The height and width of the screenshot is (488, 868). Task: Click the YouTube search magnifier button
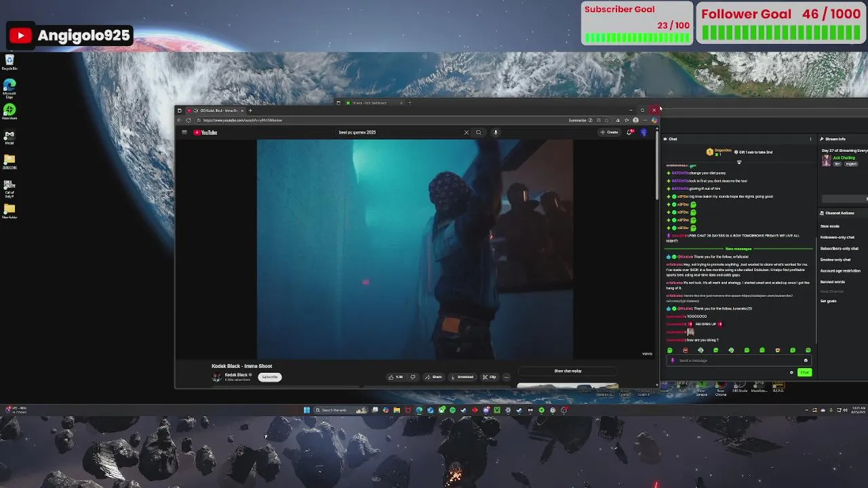(x=479, y=132)
